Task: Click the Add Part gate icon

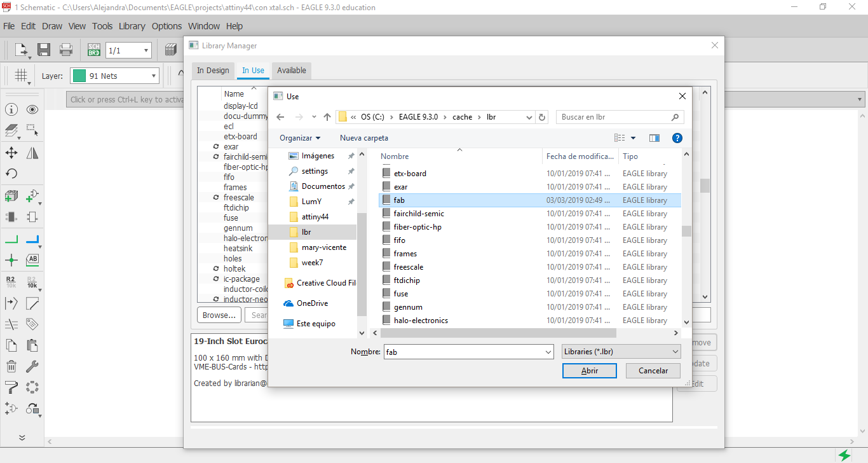Action: click(32, 196)
